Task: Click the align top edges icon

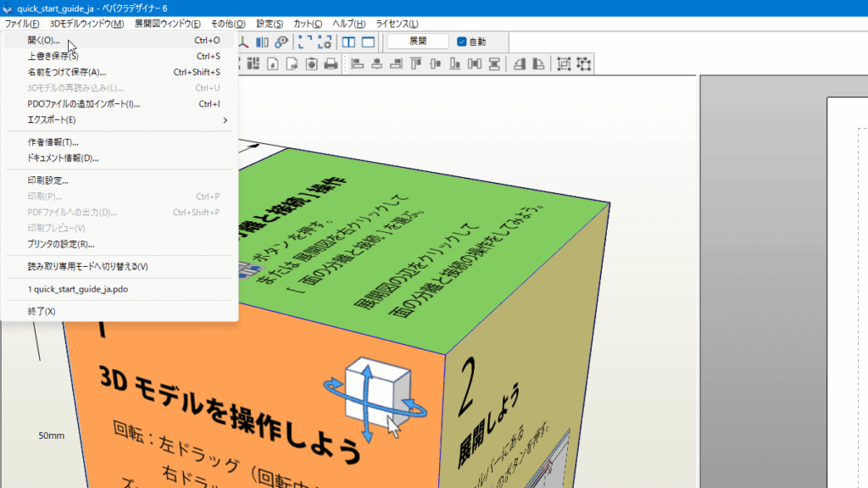Action: point(415,64)
